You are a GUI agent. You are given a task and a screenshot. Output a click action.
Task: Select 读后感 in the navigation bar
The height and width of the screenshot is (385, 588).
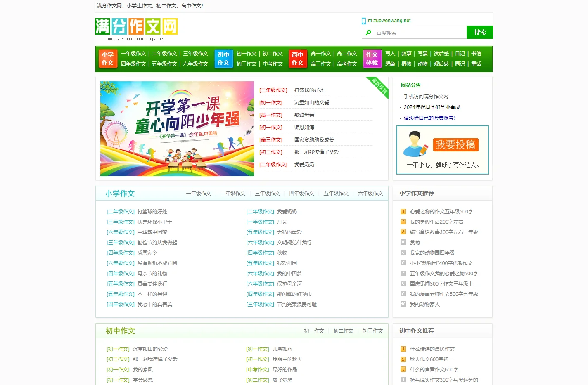(441, 54)
